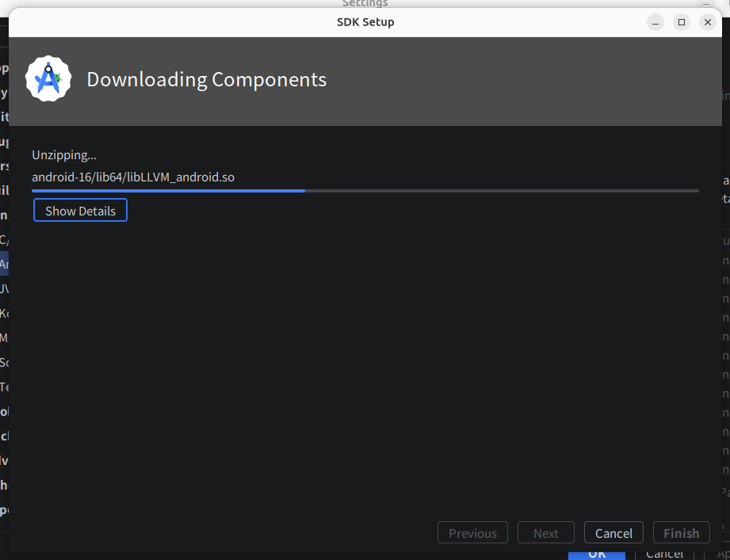Maximize the SDK Setup window
Viewport: 730px width, 560px height.
click(x=681, y=22)
